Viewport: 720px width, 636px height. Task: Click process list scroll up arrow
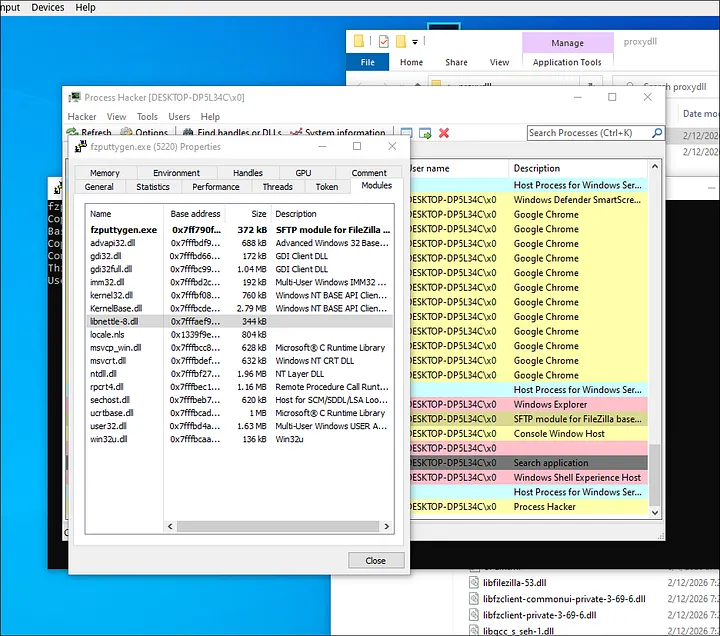[x=655, y=166]
